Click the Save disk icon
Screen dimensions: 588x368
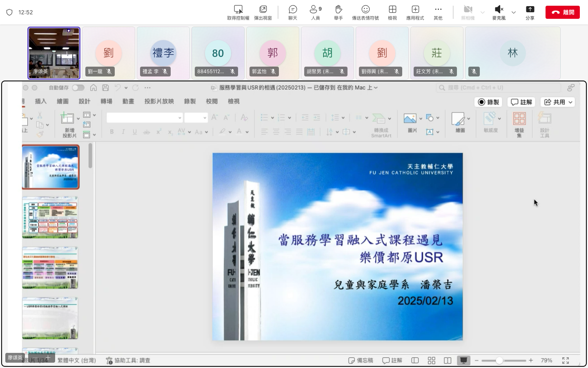point(105,88)
